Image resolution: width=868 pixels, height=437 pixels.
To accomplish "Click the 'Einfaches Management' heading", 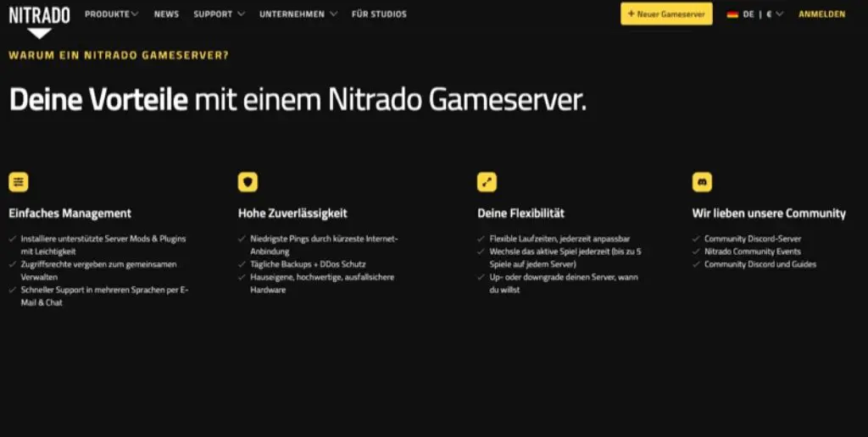I will (x=70, y=213).
